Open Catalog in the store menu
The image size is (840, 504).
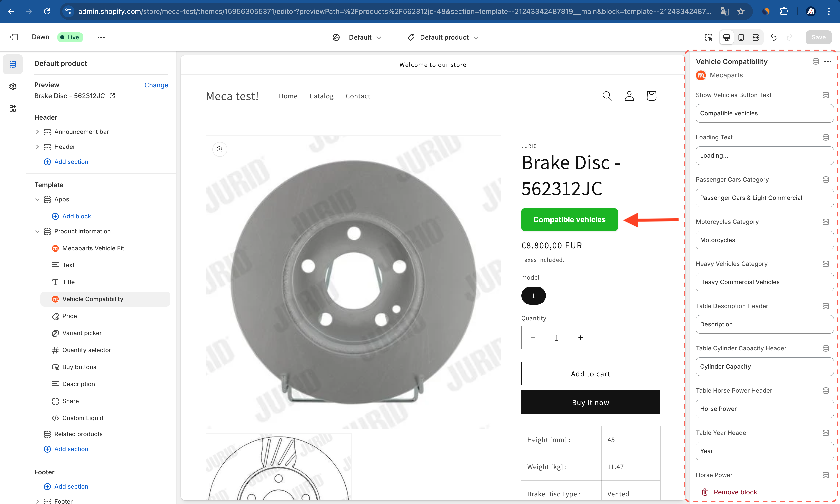click(321, 96)
